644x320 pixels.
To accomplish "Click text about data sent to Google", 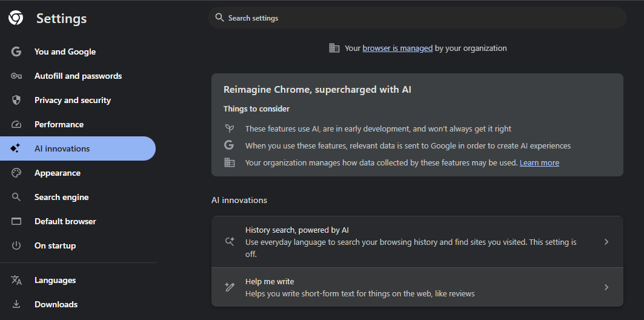I will pos(408,146).
